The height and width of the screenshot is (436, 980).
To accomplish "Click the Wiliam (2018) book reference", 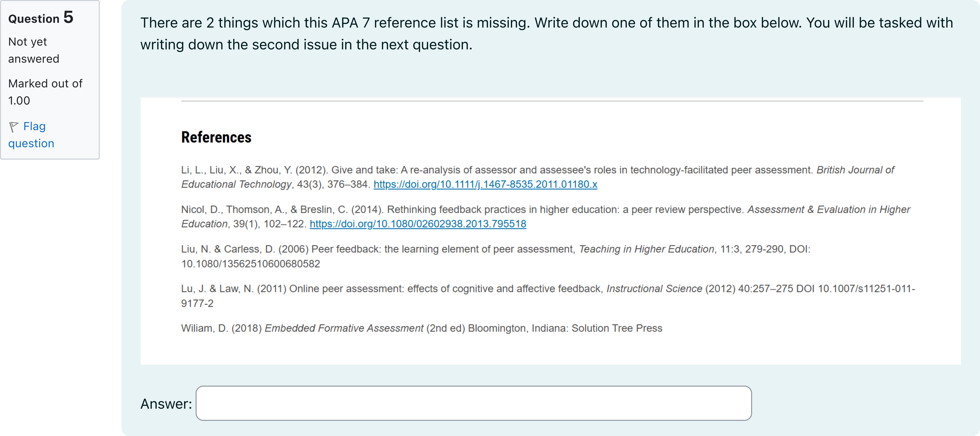I will click(x=422, y=328).
